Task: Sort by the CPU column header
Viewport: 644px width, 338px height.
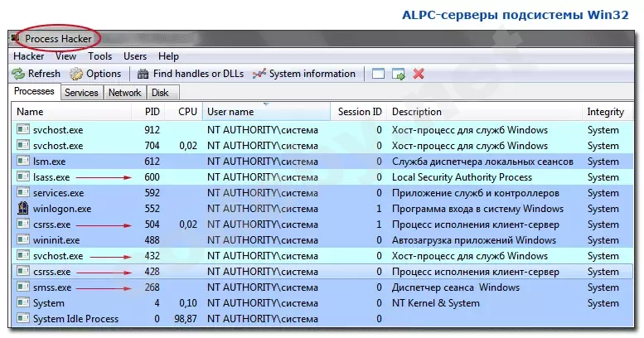Action: click(x=187, y=112)
